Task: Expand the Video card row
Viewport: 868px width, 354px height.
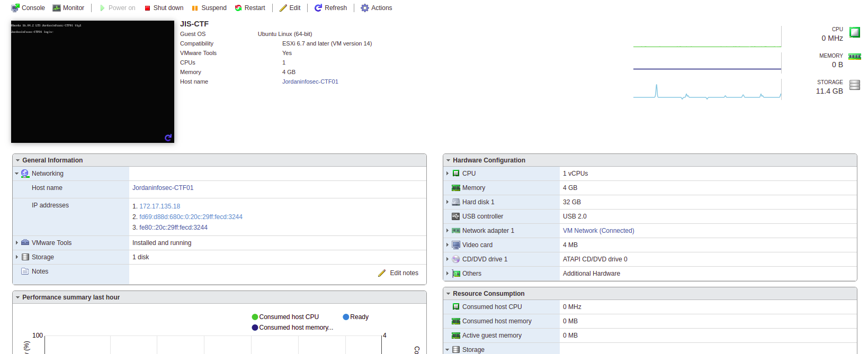Action: pyautogui.click(x=448, y=245)
